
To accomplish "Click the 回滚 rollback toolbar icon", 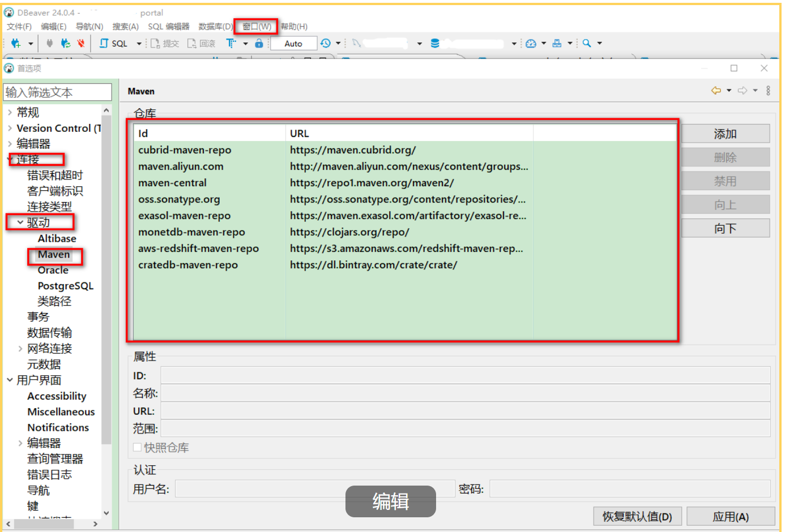I will click(202, 44).
